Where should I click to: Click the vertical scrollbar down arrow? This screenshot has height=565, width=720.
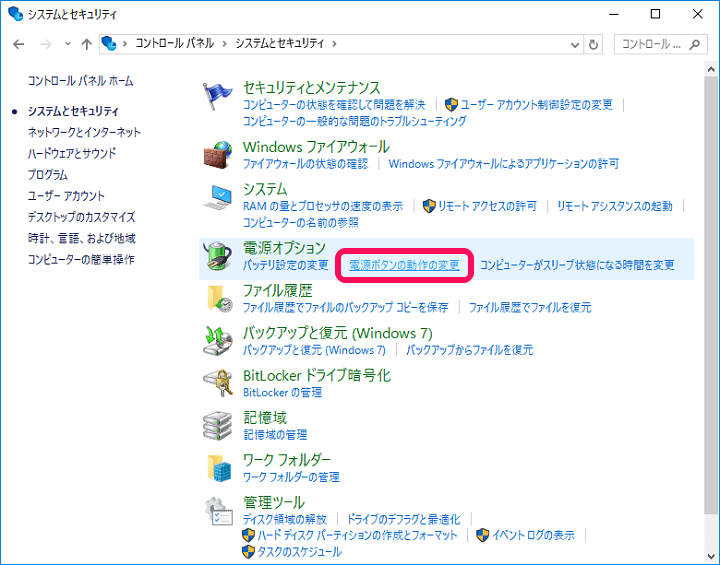tap(711, 557)
